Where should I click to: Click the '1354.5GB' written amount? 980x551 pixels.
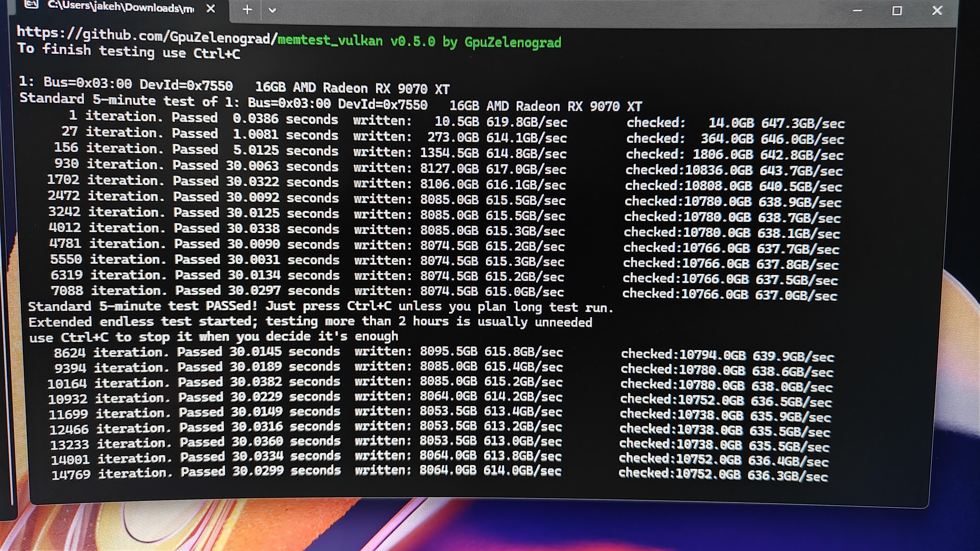pos(449,153)
